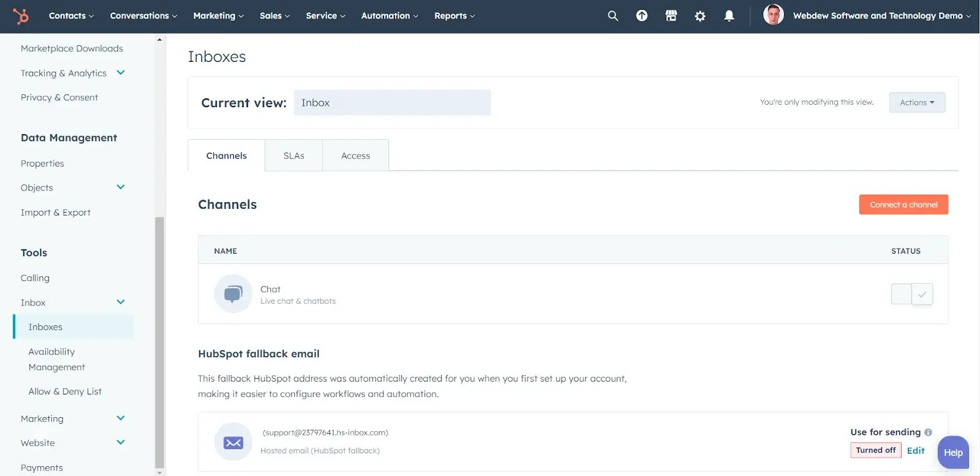Screen dimensions: 980x476
Task: Switch to the Channels tab
Action: click(227, 156)
